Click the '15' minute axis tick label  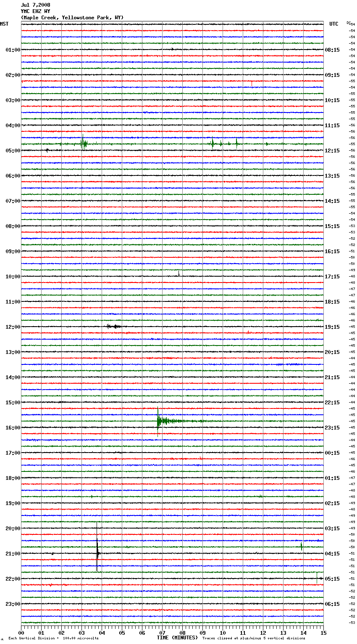point(323,633)
